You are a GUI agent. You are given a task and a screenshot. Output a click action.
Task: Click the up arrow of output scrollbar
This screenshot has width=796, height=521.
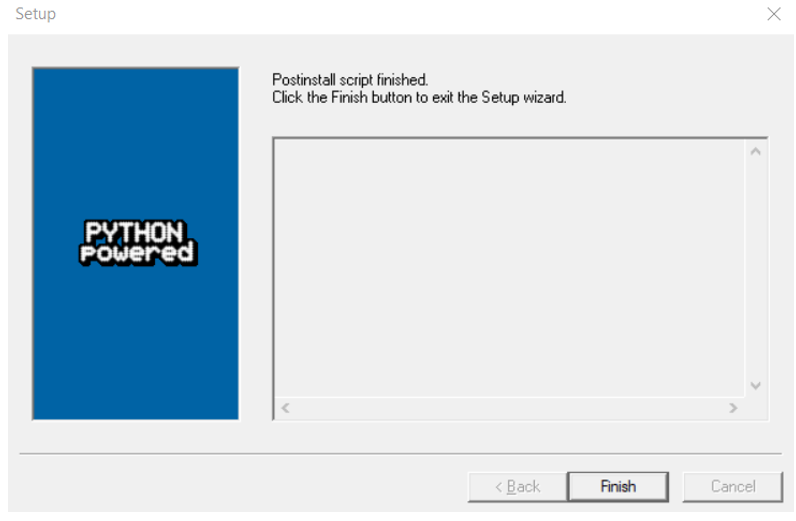[755, 151]
